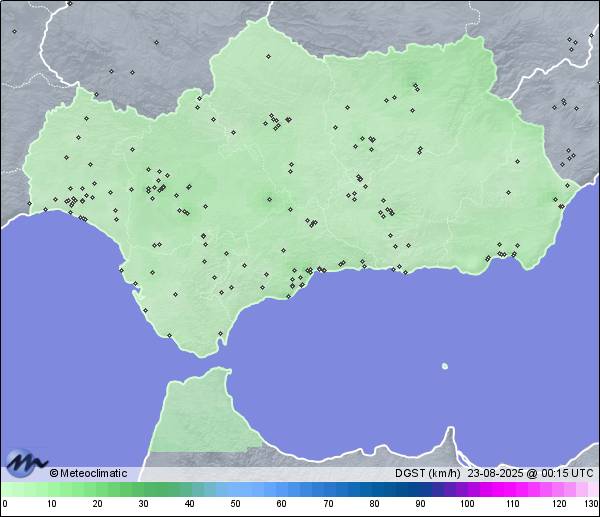Click the 120 label on the scale

(x=559, y=503)
